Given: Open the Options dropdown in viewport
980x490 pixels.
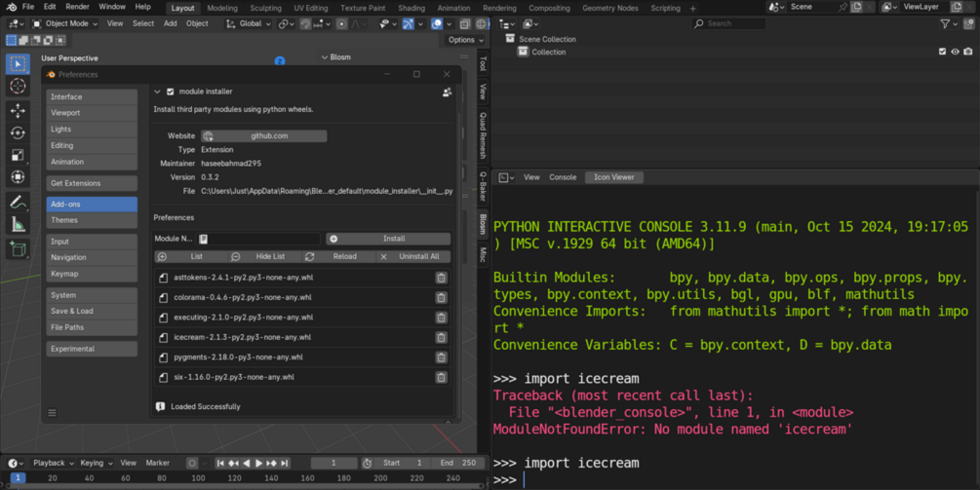Looking at the screenshot, I should coord(466,40).
